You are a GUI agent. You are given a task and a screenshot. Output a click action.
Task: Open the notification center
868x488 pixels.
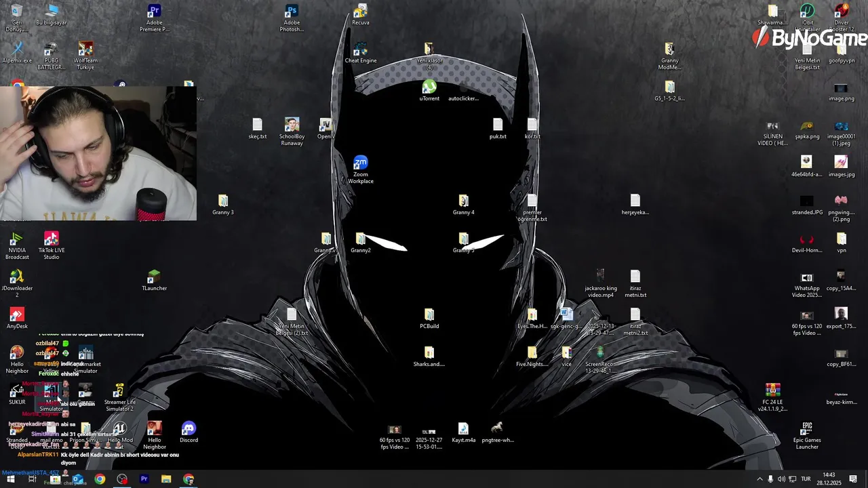(x=853, y=479)
